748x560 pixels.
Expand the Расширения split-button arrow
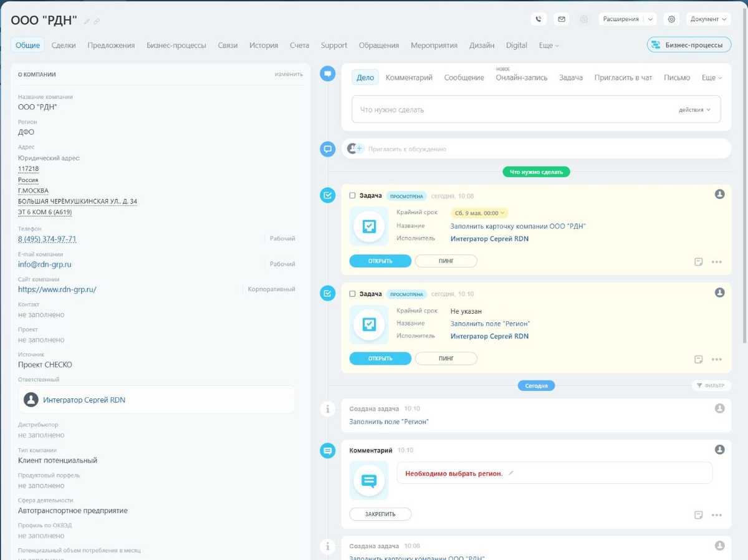[650, 19]
